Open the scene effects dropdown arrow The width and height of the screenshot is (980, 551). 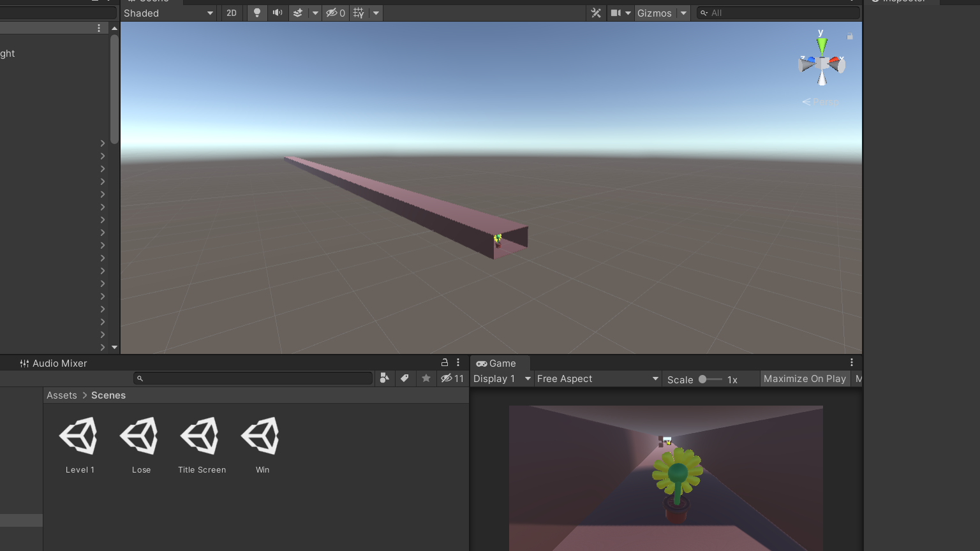(x=315, y=13)
